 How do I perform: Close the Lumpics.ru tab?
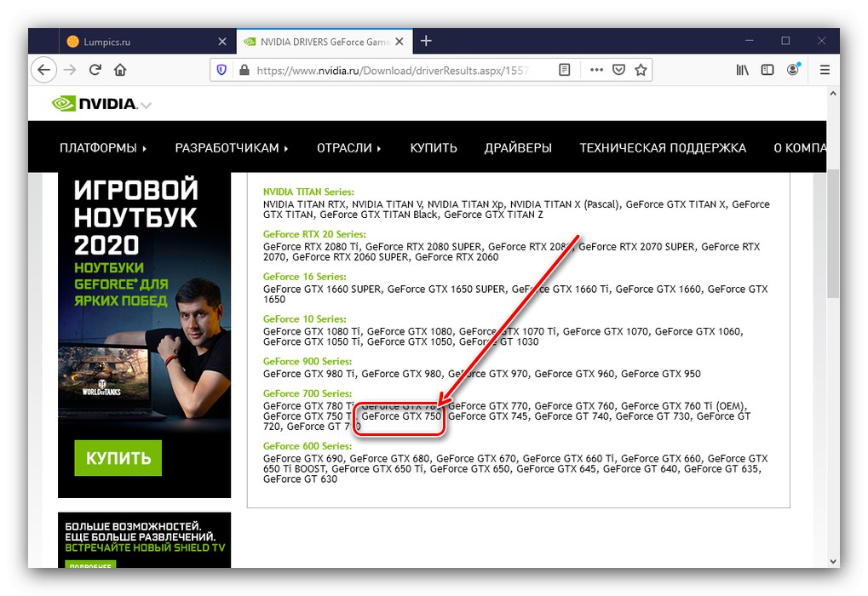(x=222, y=42)
